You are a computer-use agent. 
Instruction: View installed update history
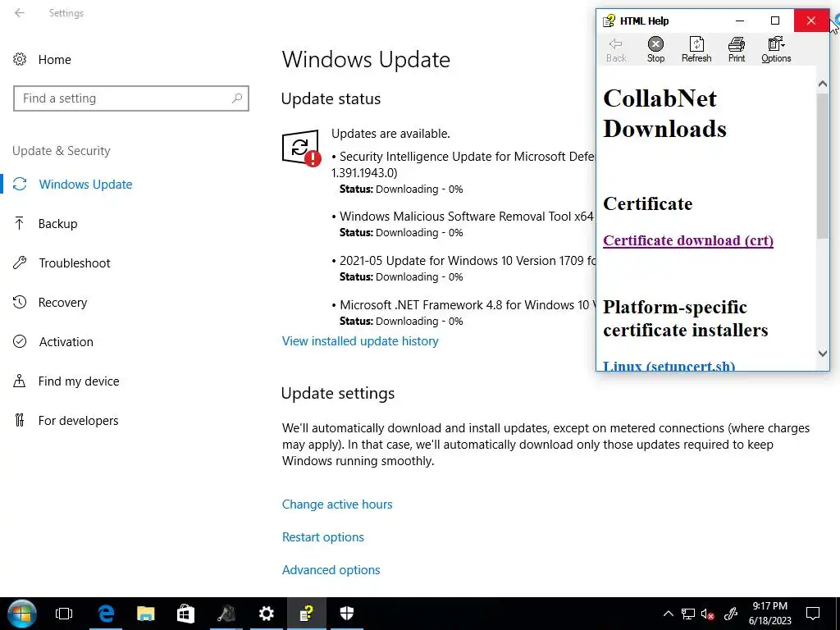pyautogui.click(x=360, y=341)
